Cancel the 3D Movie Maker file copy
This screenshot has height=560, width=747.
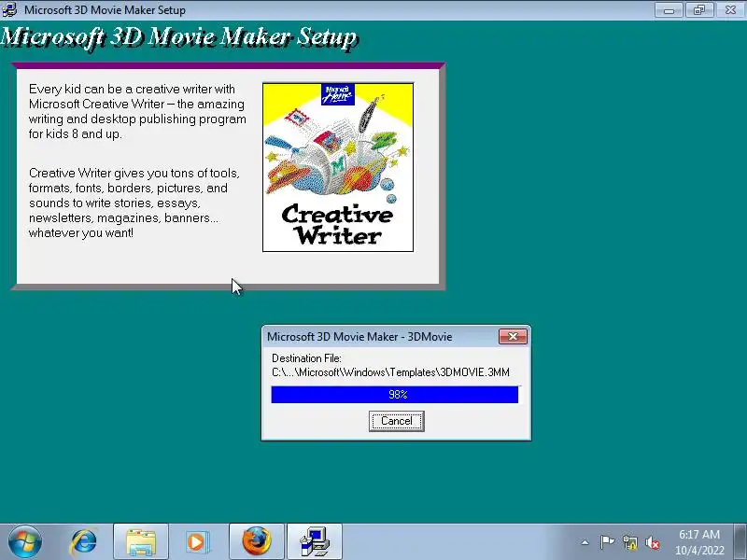coord(396,421)
